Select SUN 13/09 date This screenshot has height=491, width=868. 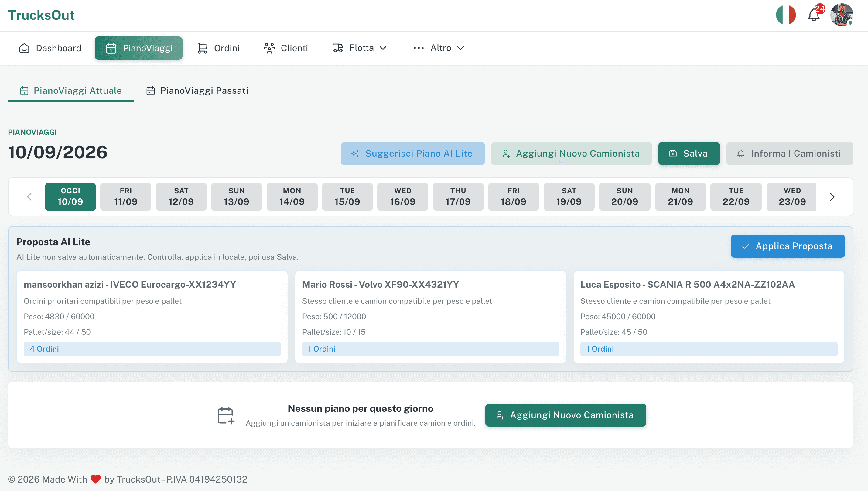tap(237, 197)
